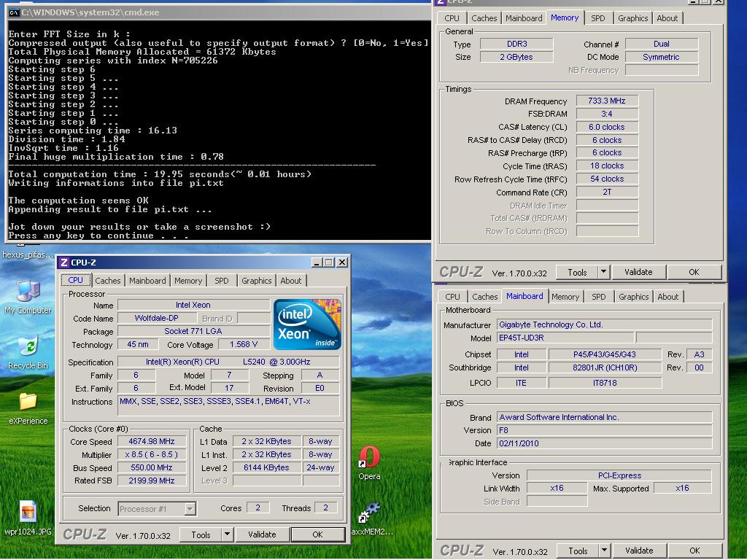
Task: Open SPD tab in the Mainboard window
Action: (x=599, y=297)
